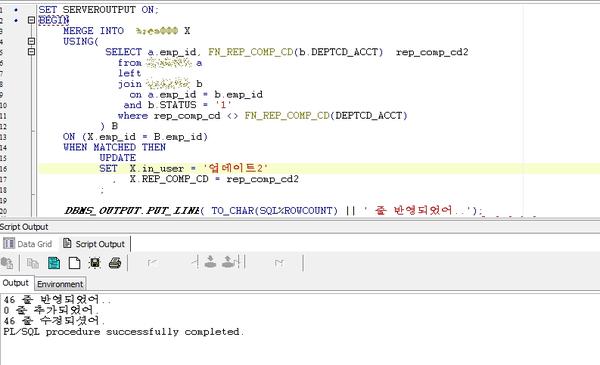Click the disabled second load-with-arrow icon
Screen dimensions: 600x365
229,262
